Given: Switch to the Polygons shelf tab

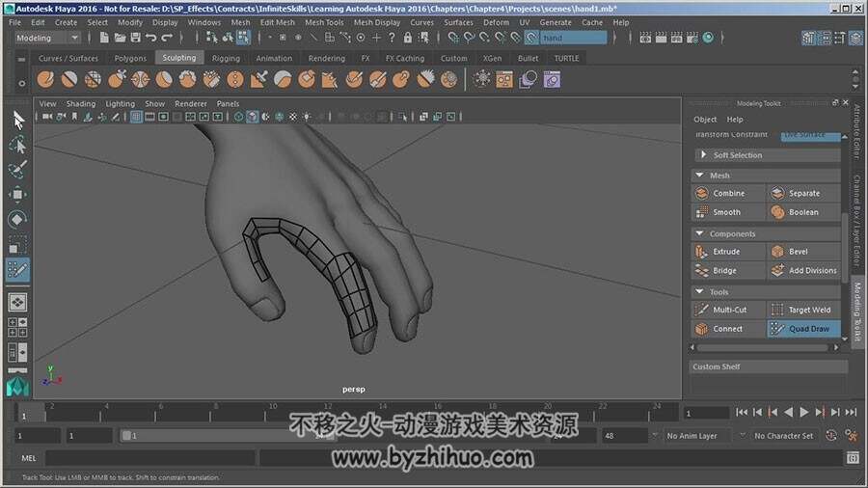Looking at the screenshot, I should 130,58.
